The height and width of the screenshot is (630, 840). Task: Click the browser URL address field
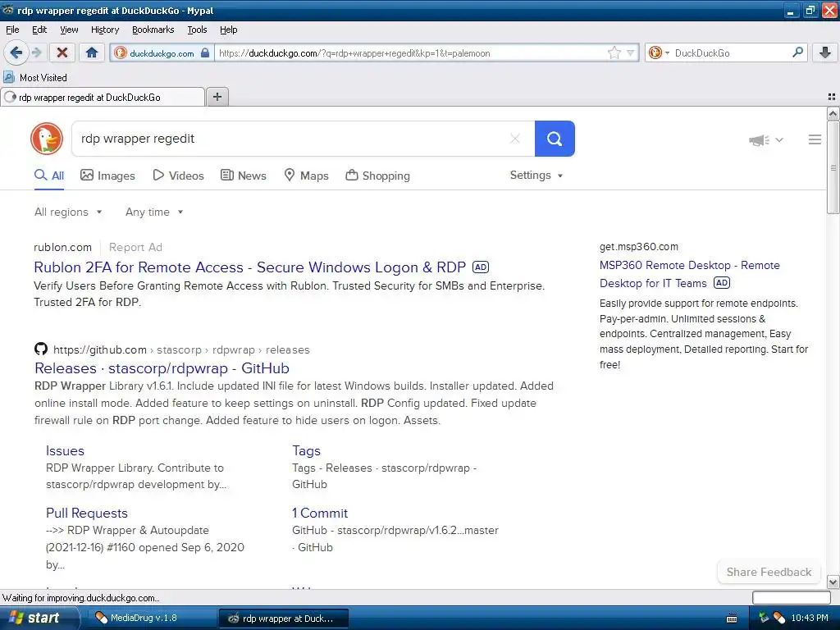tap(410, 53)
